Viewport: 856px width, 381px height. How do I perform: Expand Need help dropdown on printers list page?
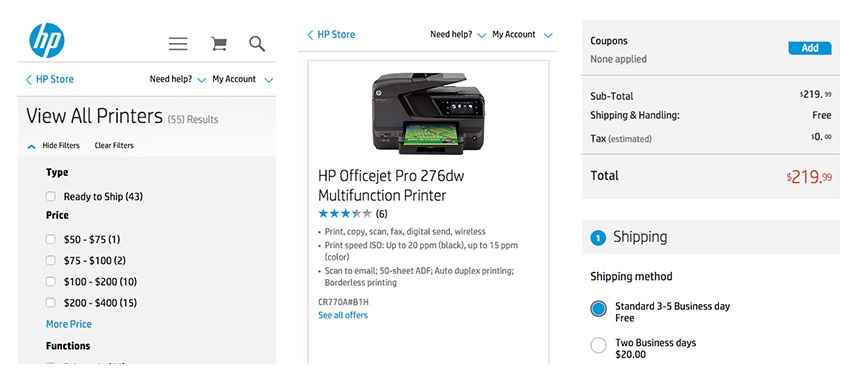(201, 80)
